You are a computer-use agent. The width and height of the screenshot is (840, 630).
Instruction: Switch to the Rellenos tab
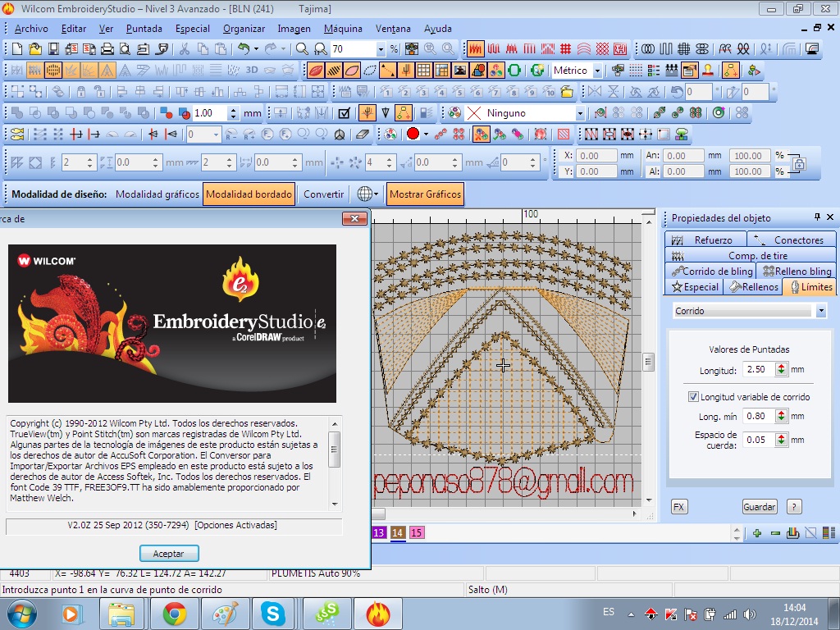(x=753, y=286)
